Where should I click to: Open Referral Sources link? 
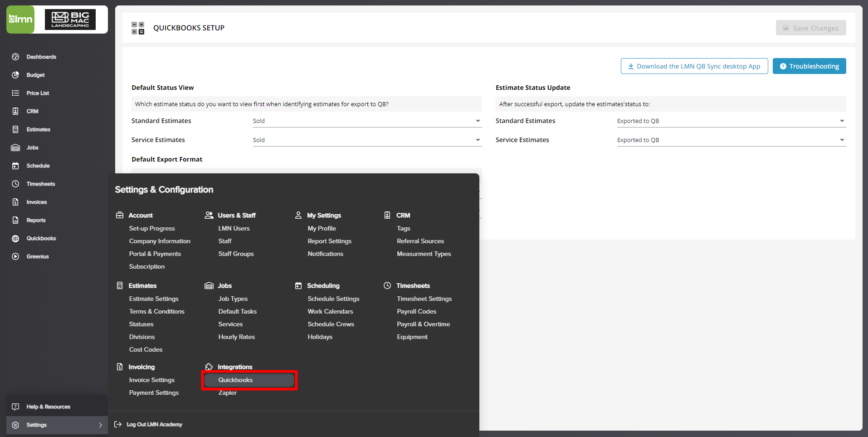[420, 241]
